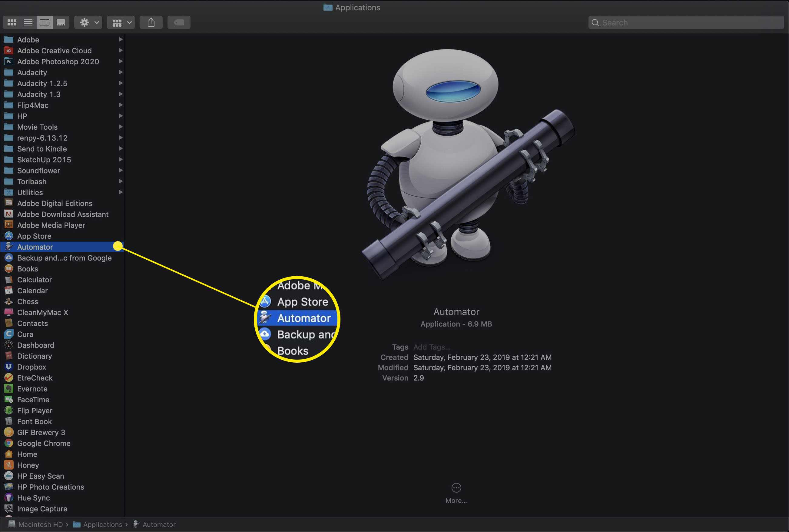Image resolution: width=789 pixels, height=532 pixels.
Task: Click the Edit Tags toolbar button
Action: coord(179,22)
